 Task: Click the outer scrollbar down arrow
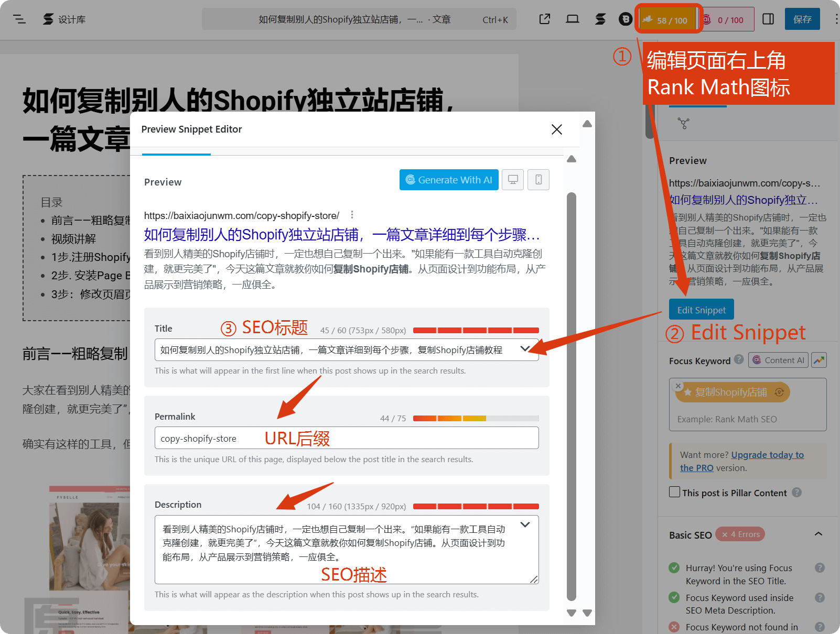click(x=587, y=613)
